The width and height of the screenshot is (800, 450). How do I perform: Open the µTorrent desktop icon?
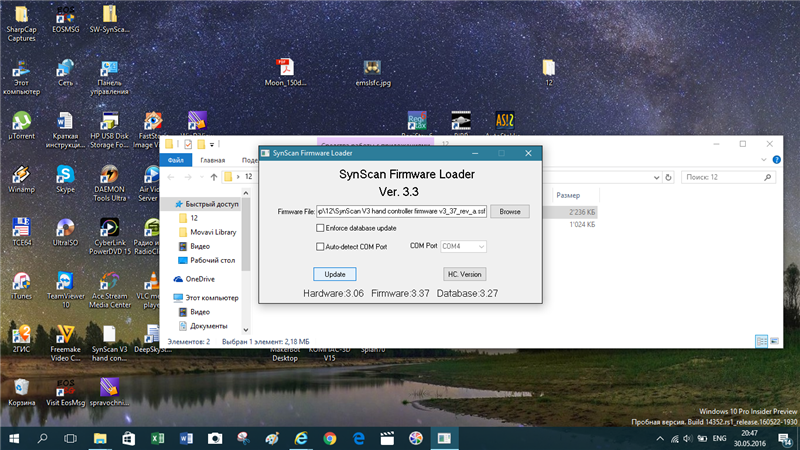(x=21, y=122)
